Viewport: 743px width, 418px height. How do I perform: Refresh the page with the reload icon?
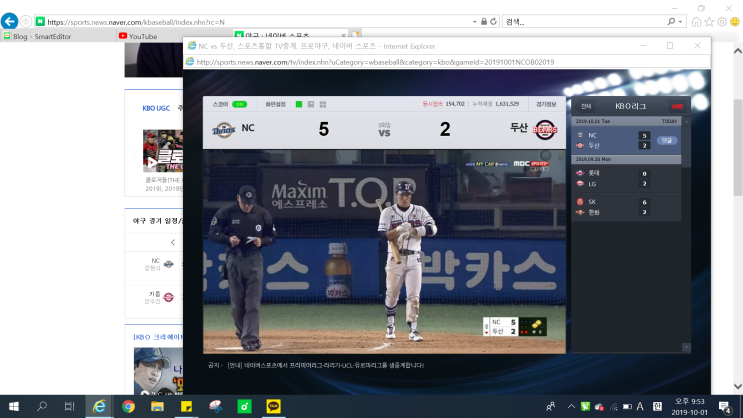[x=493, y=22]
